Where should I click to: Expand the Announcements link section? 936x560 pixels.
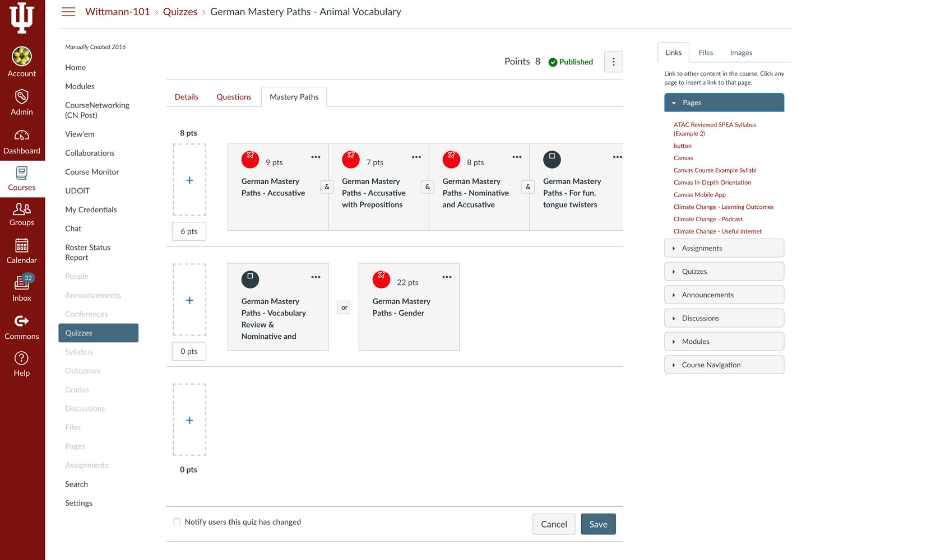tap(724, 295)
